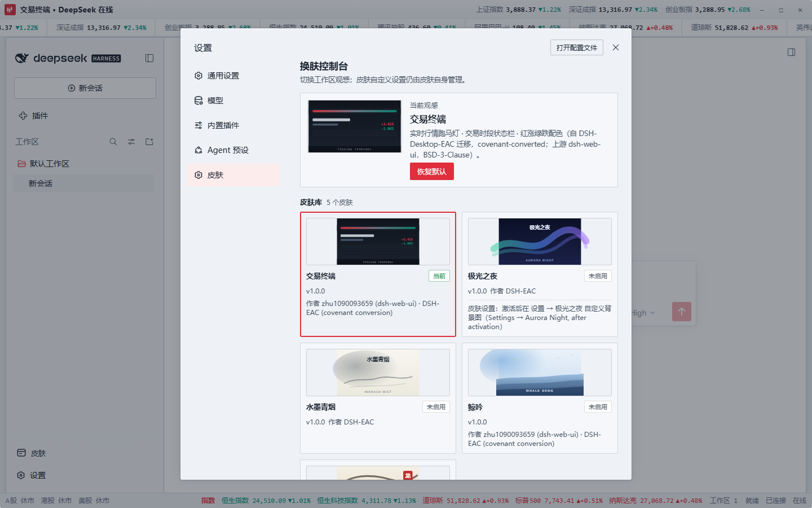Image resolution: width=812 pixels, height=508 pixels.
Task: Minimize the application window
Action: point(762,10)
